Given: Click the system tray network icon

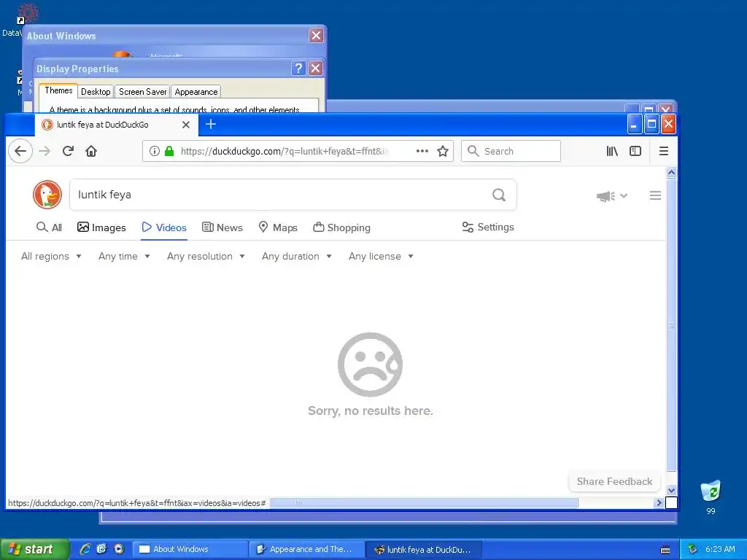Looking at the screenshot, I should [692, 549].
